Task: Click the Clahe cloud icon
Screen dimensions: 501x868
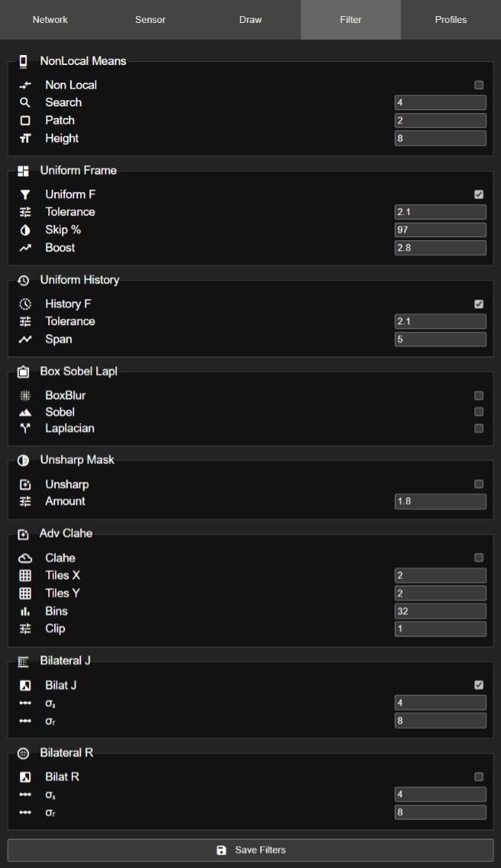Action: click(24, 558)
